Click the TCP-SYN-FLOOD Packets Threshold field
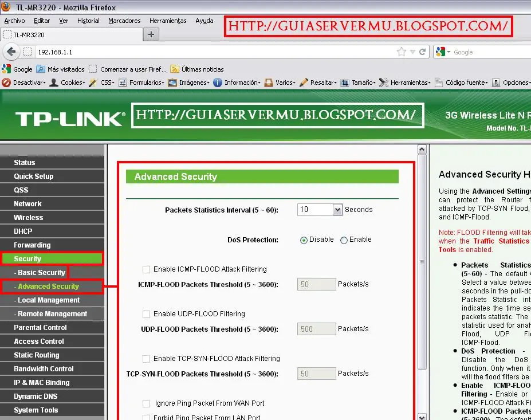 (317, 374)
